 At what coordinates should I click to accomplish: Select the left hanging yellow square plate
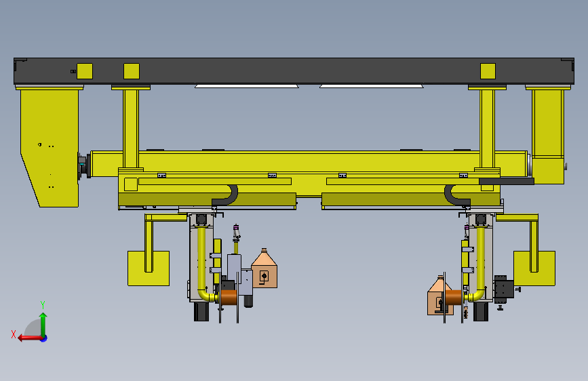point(149,268)
